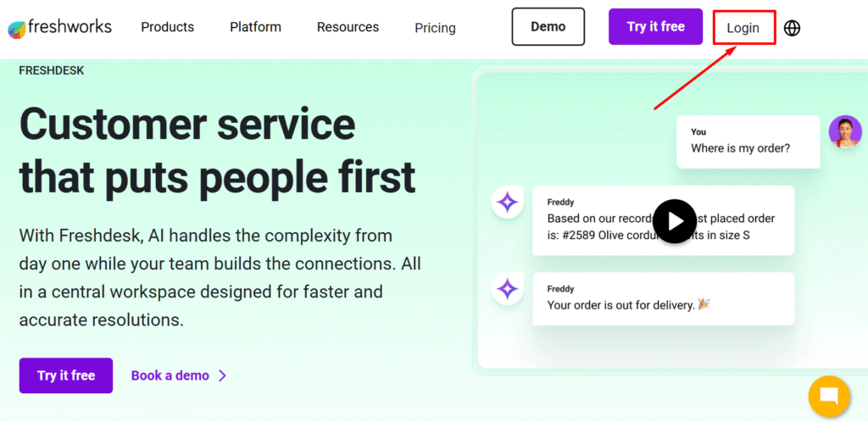Click the hero Try it free button
Viewport: 868px width, 422px height.
coord(66,375)
